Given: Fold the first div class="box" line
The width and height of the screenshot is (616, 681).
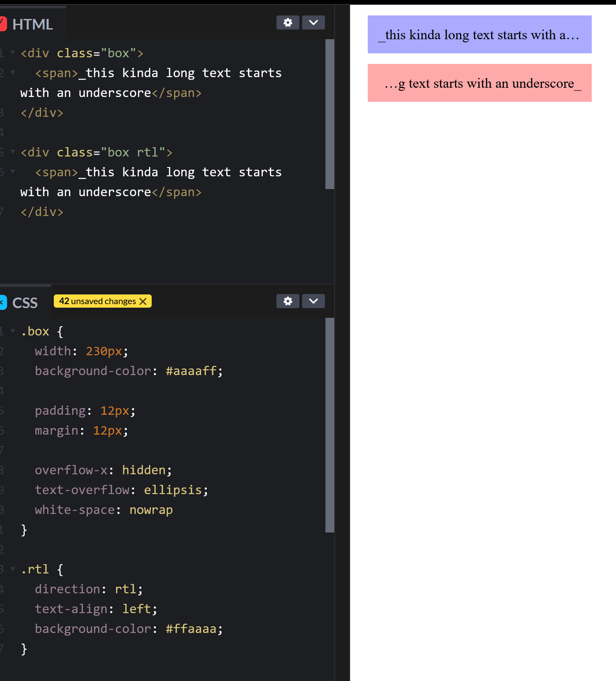Looking at the screenshot, I should click(x=13, y=52).
